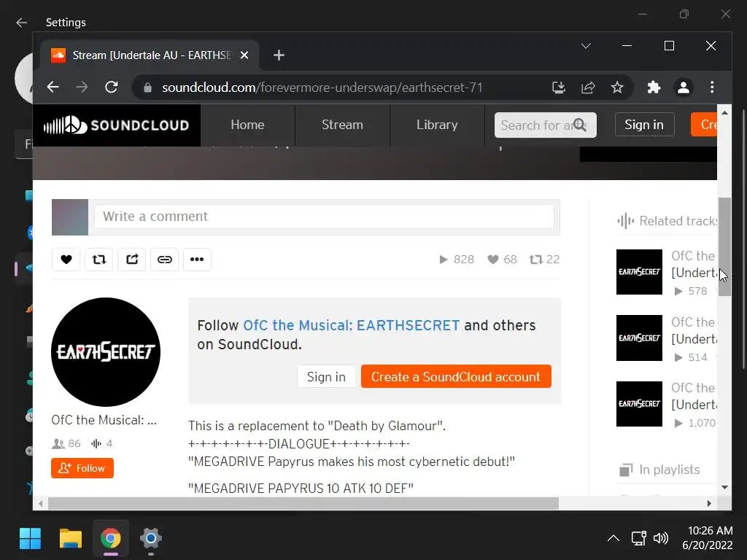Open a new browser tab
This screenshot has height=560, width=747.
pos(279,55)
